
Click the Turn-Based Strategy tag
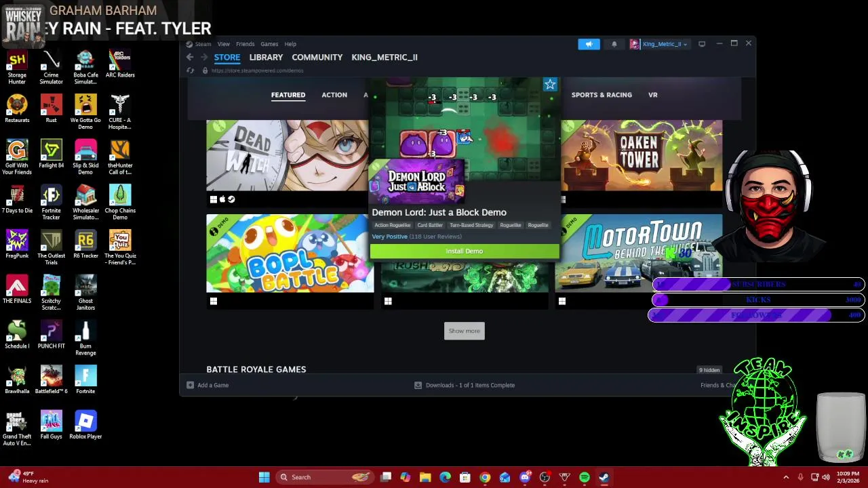[471, 225]
